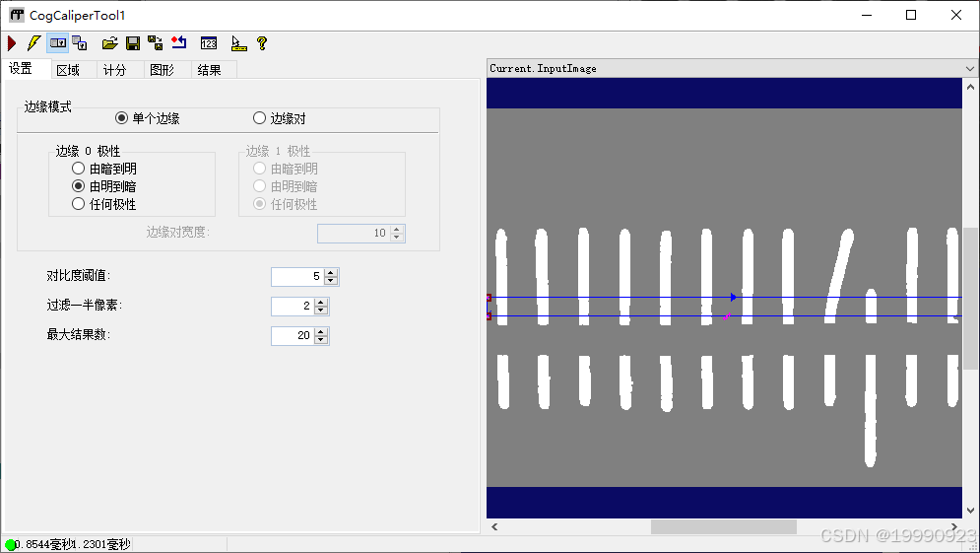Click the 边缘 0 极性 group label
Screen dimensions: 980x553
click(88, 152)
